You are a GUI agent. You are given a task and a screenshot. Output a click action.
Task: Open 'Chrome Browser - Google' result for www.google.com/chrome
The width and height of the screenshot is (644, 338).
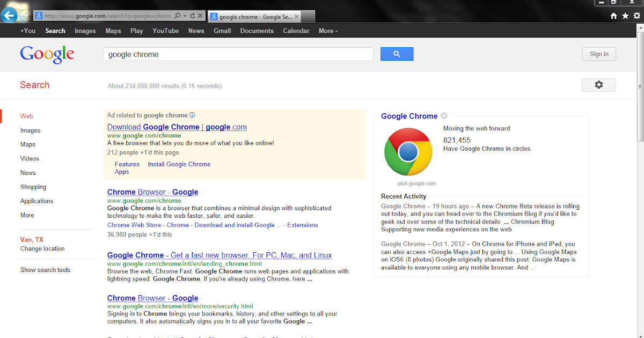[x=152, y=192]
